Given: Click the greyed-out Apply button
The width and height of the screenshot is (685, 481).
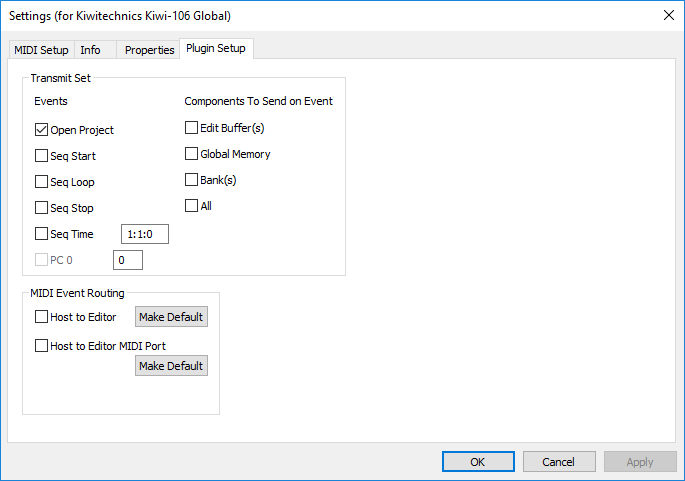Looking at the screenshot, I should 640,462.
